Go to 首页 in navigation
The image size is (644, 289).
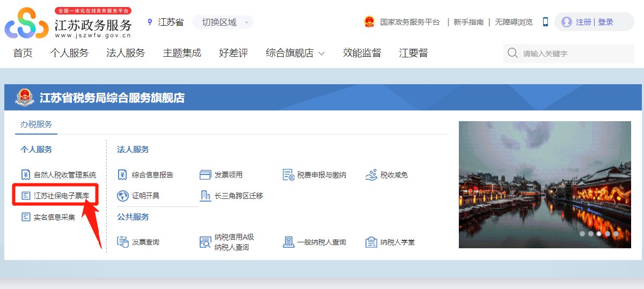pos(23,53)
